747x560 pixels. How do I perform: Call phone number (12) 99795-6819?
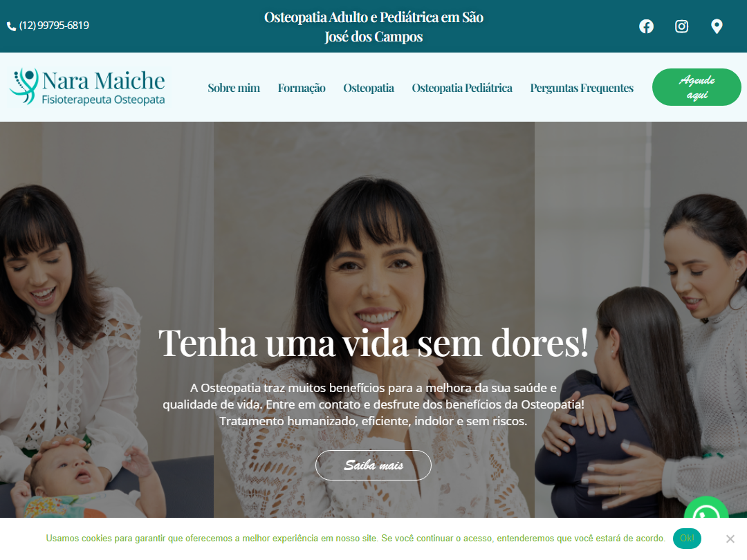[x=54, y=26]
